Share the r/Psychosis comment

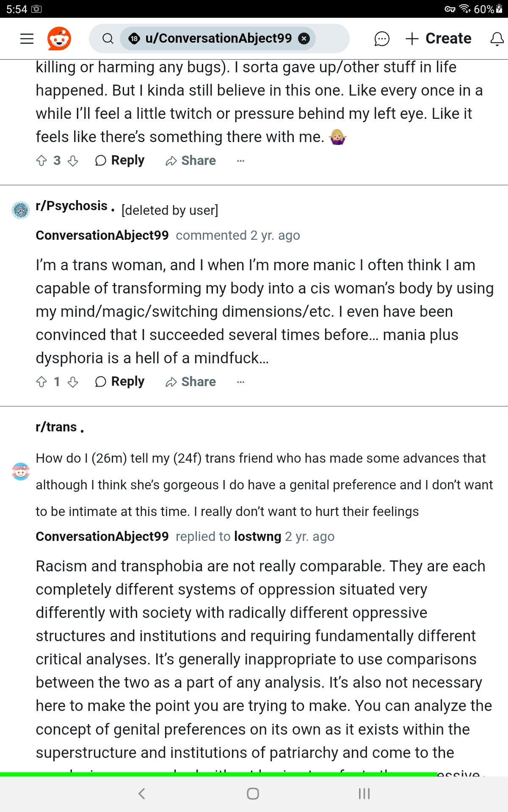click(x=190, y=382)
